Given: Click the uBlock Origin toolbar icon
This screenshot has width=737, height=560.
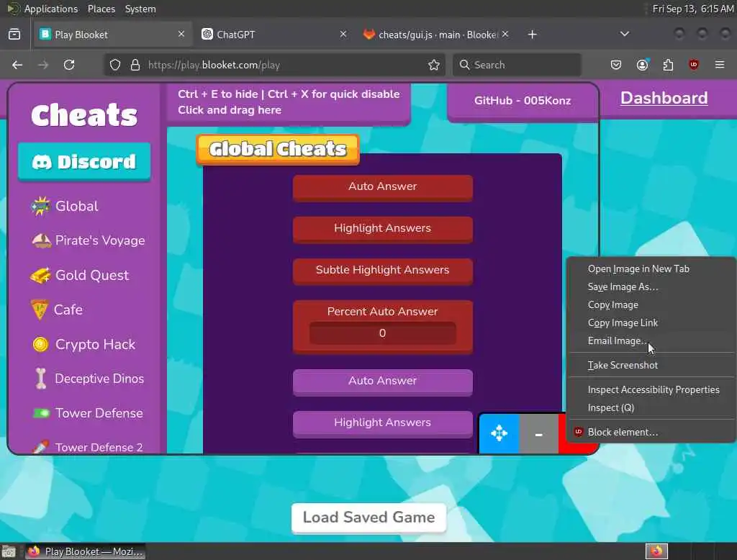Looking at the screenshot, I should point(693,65).
